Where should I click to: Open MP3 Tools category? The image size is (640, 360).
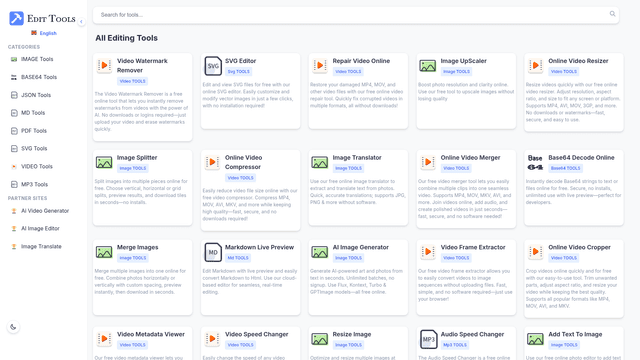34,184
